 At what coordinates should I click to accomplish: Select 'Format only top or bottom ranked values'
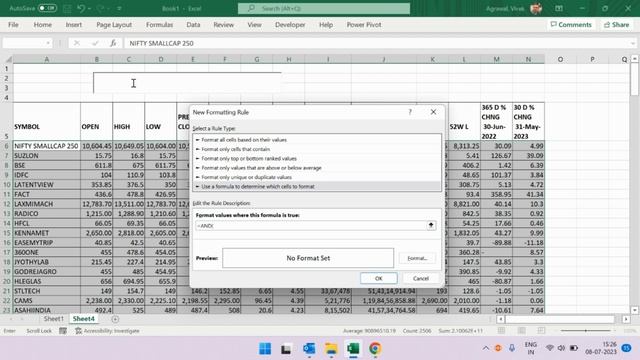pyautogui.click(x=317, y=158)
